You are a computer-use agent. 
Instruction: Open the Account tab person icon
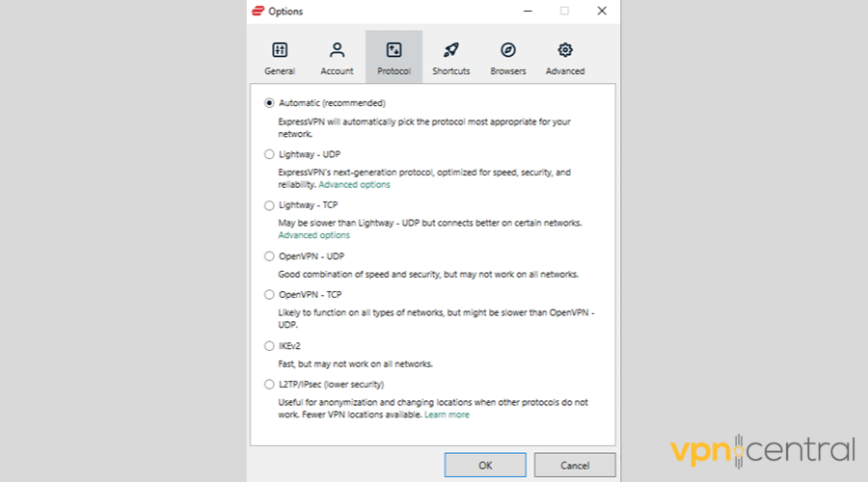tap(337, 50)
